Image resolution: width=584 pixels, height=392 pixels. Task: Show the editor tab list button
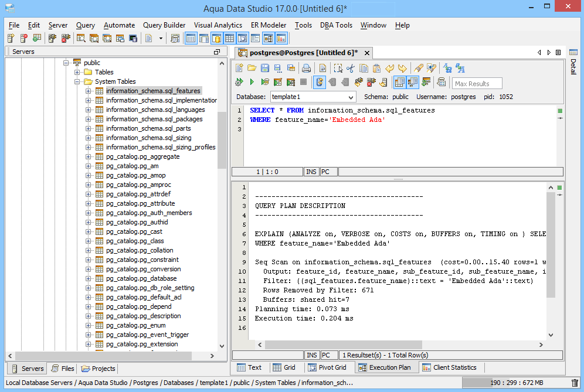[x=558, y=53]
